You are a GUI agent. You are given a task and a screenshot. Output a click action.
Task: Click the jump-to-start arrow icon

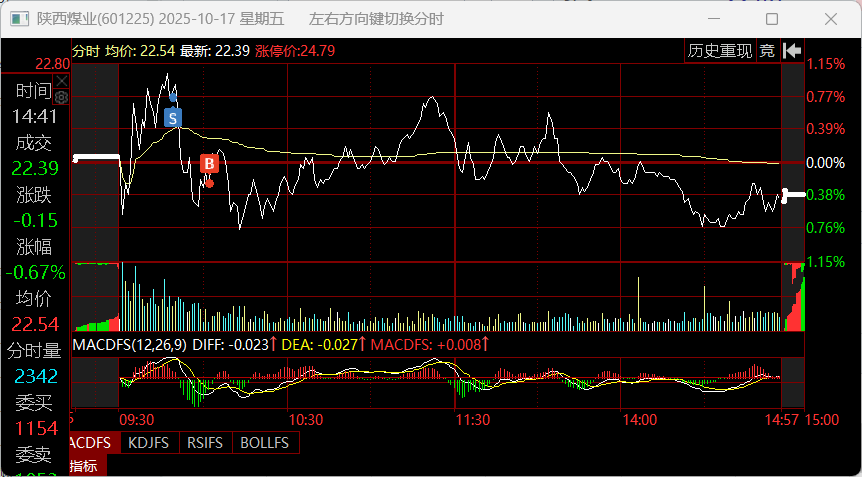click(793, 51)
